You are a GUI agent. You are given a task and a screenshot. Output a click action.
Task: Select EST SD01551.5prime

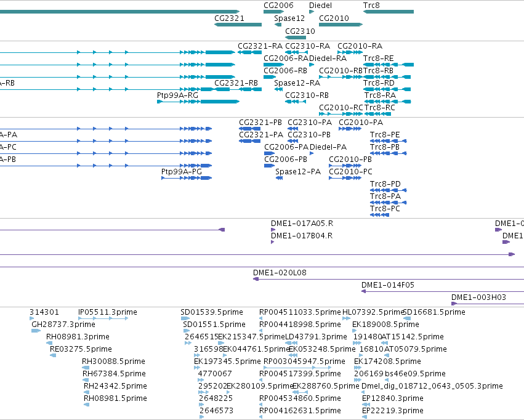[x=186, y=331]
